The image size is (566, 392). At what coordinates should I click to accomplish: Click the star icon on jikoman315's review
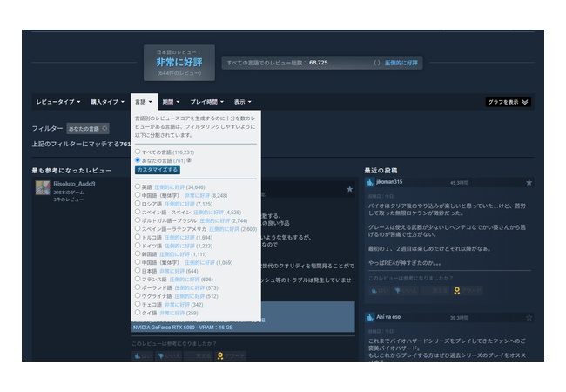click(x=529, y=183)
